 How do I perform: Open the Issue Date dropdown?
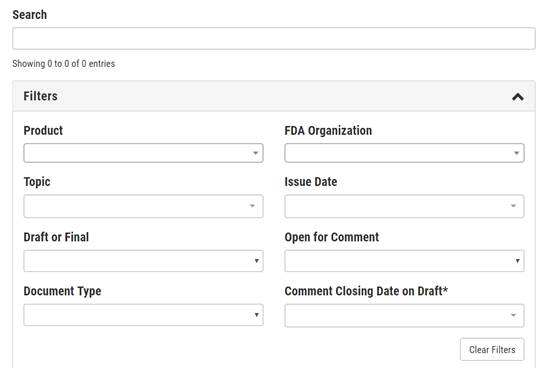[x=404, y=206]
